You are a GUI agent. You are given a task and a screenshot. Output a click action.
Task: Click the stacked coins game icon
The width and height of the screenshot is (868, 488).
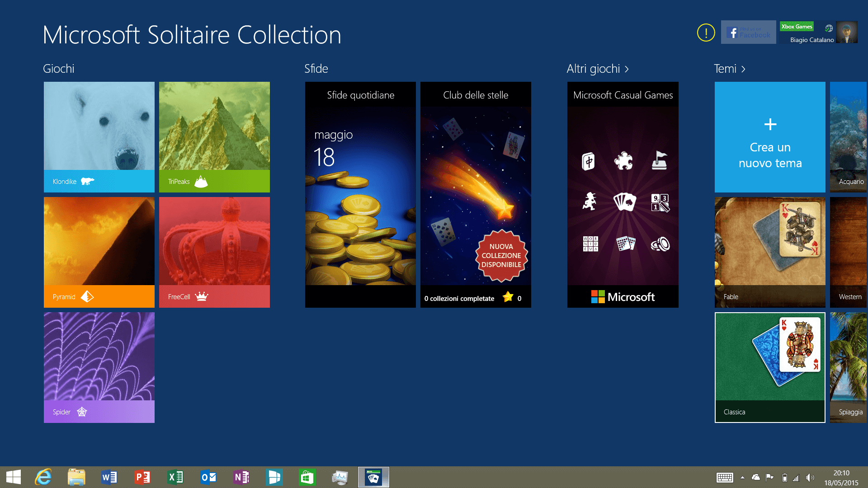click(660, 244)
